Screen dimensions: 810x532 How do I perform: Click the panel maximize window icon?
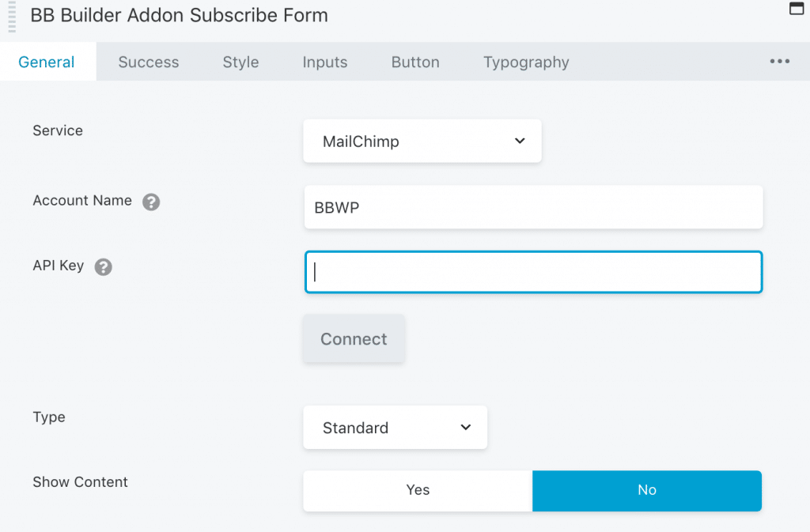pyautogui.click(x=796, y=8)
